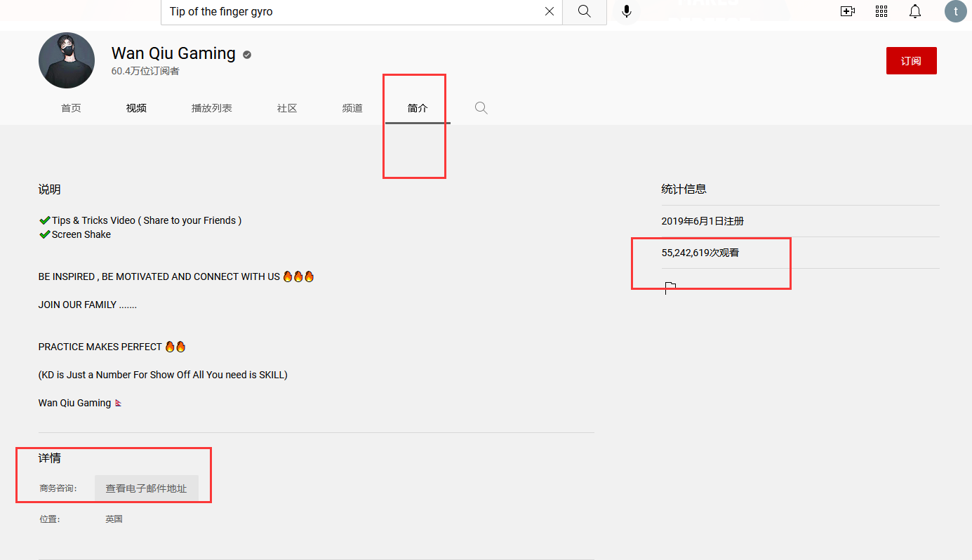The height and width of the screenshot is (560, 972).
Task: Click the magnifier search button
Action: (x=584, y=11)
